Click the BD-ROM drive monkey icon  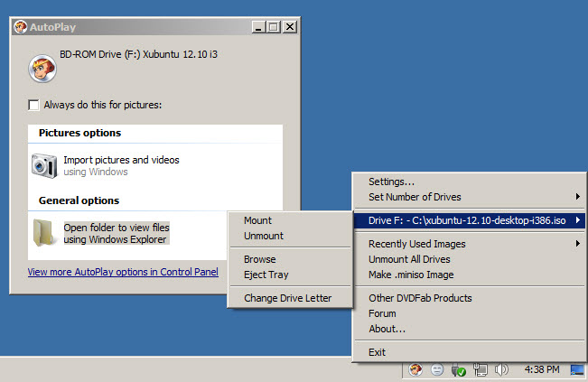[42, 69]
